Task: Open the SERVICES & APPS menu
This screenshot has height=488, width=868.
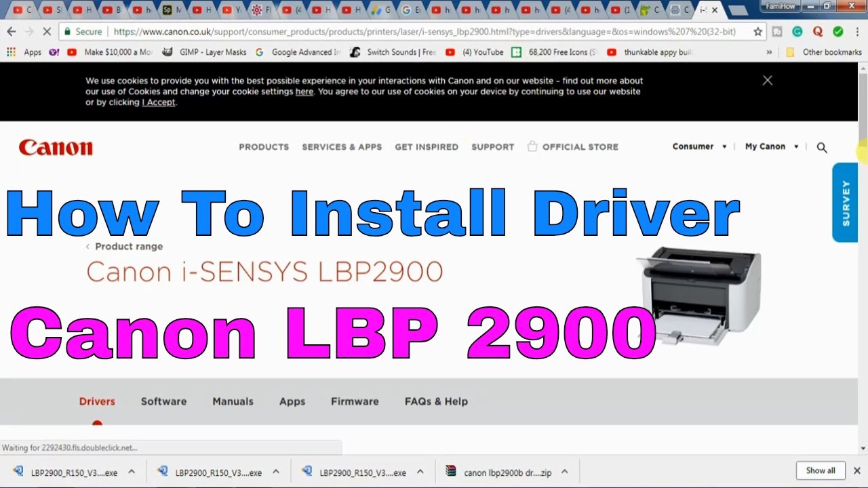Action: (342, 147)
